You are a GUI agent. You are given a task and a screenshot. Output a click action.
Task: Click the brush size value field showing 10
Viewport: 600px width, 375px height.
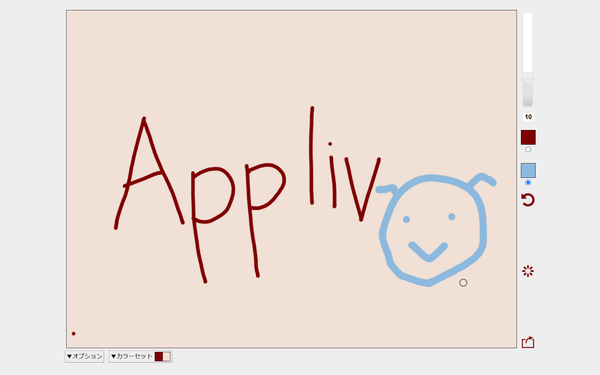tap(528, 117)
